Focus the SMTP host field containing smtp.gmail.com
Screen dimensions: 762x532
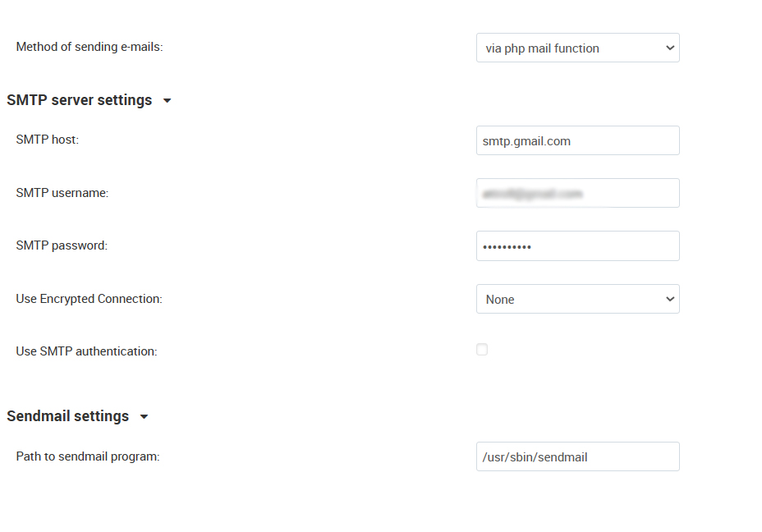(x=578, y=140)
